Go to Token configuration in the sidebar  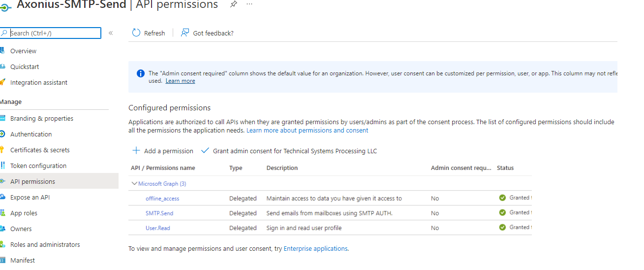pos(38,166)
